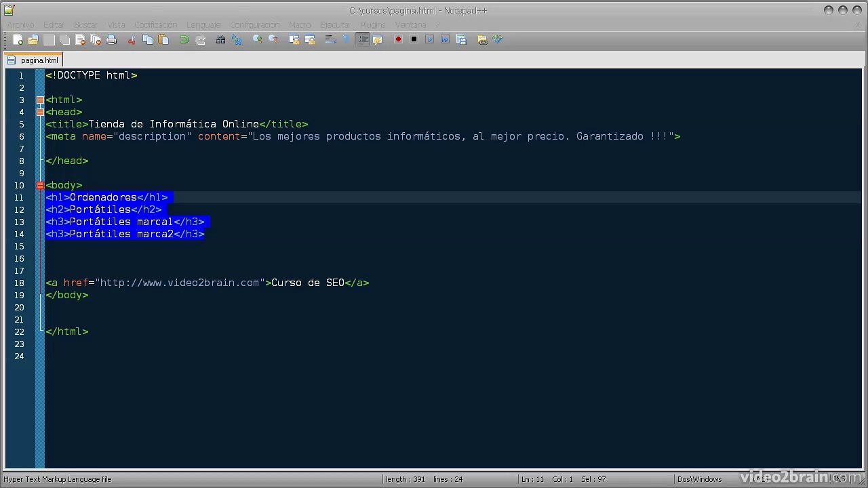The width and height of the screenshot is (868, 488).
Task: Undo the last action with green arrow
Action: pos(184,40)
